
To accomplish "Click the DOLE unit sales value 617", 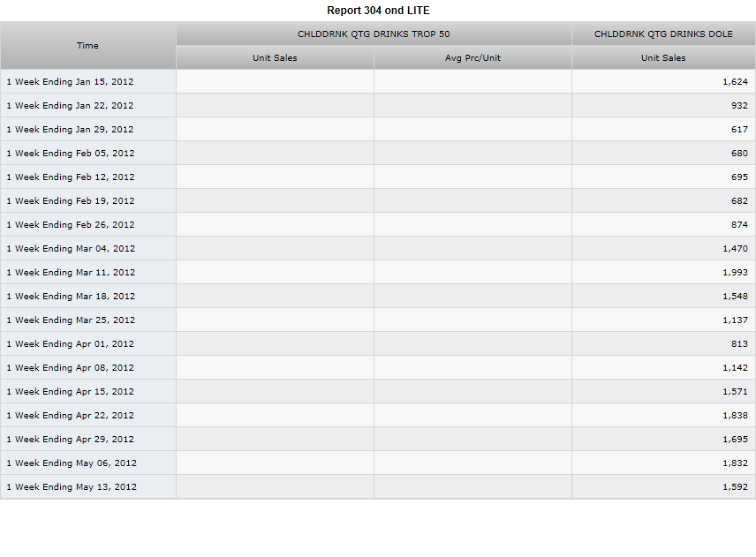I will click(739, 129).
